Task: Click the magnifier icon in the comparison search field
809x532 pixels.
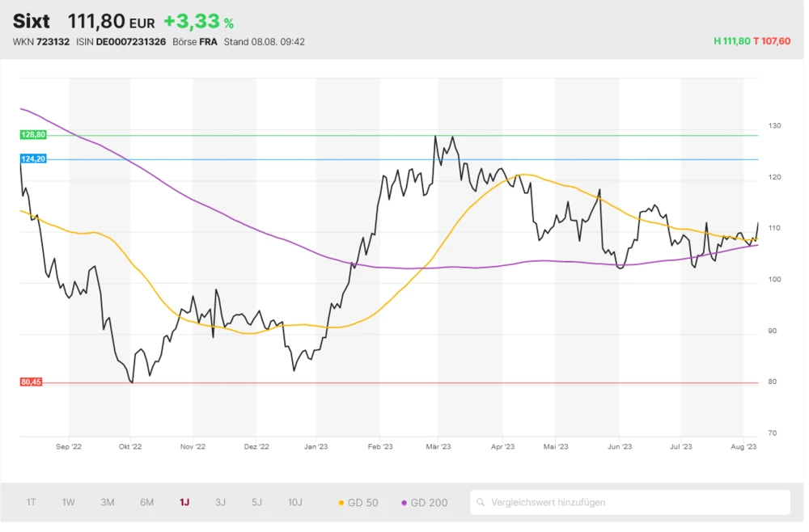Action: coord(481,502)
